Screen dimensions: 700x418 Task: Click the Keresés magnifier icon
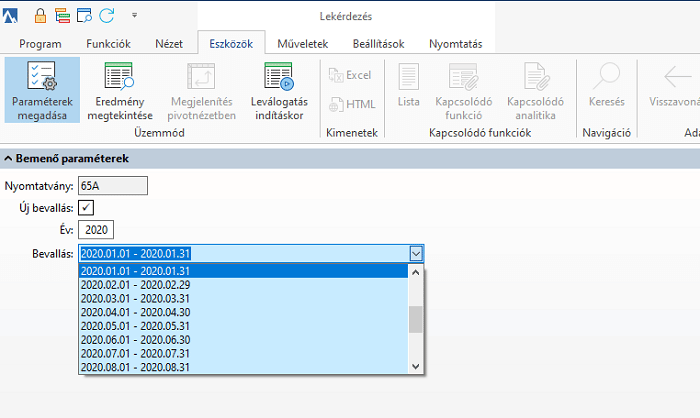point(606,76)
